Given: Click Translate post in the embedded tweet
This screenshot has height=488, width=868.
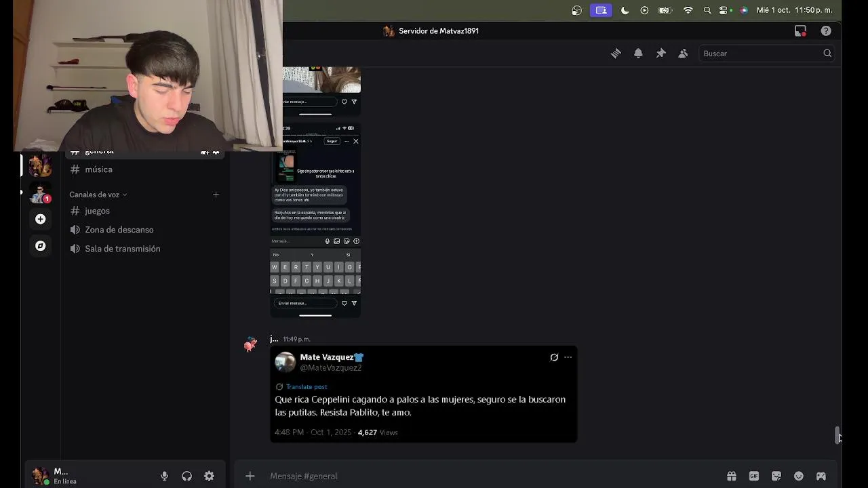Looking at the screenshot, I should coord(307,387).
